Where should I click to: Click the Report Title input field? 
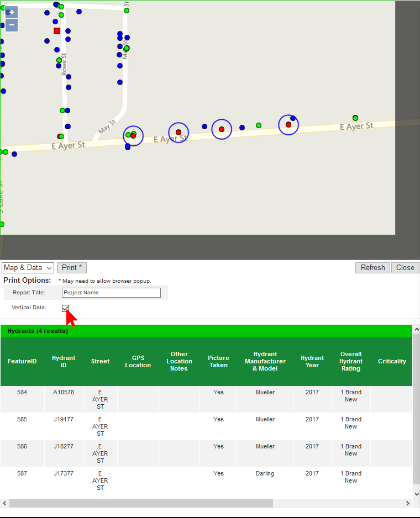111,293
